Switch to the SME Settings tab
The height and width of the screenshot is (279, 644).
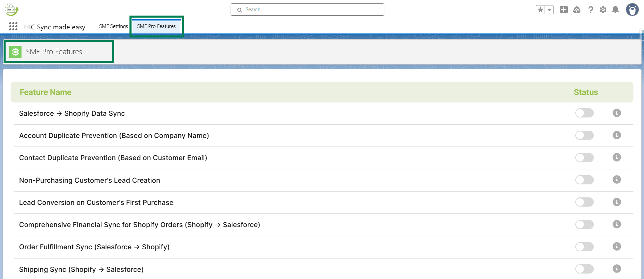coord(113,26)
